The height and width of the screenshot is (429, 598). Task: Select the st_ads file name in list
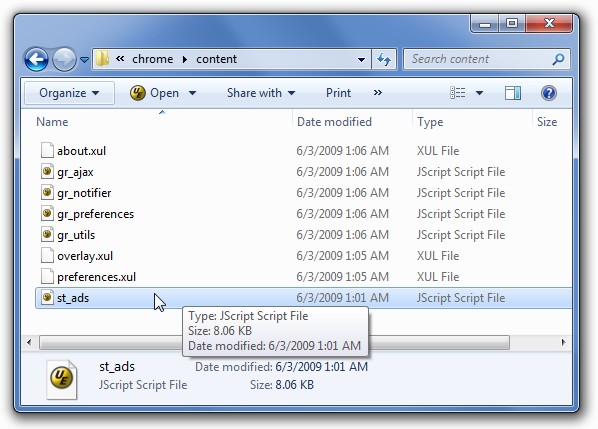pyautogui.click(x=73, y=298)
